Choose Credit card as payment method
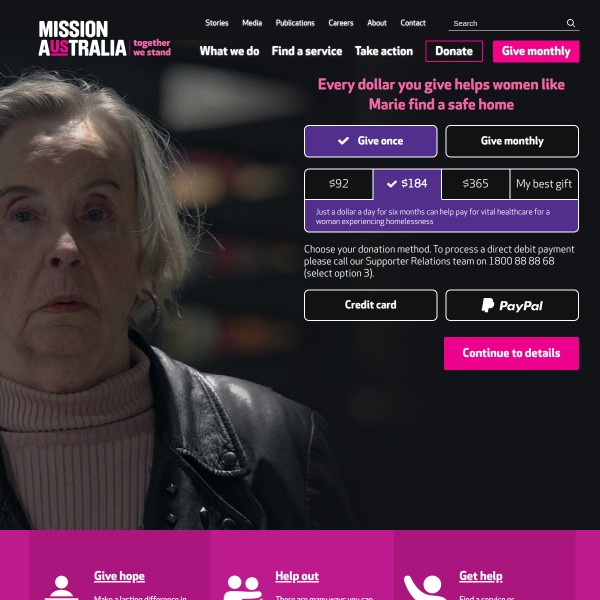 point(370,305)
